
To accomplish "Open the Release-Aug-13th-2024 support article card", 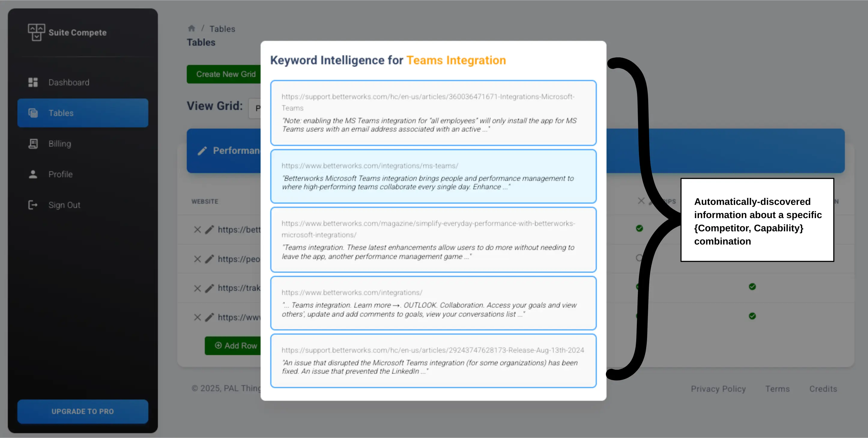I will click(433, 360).
